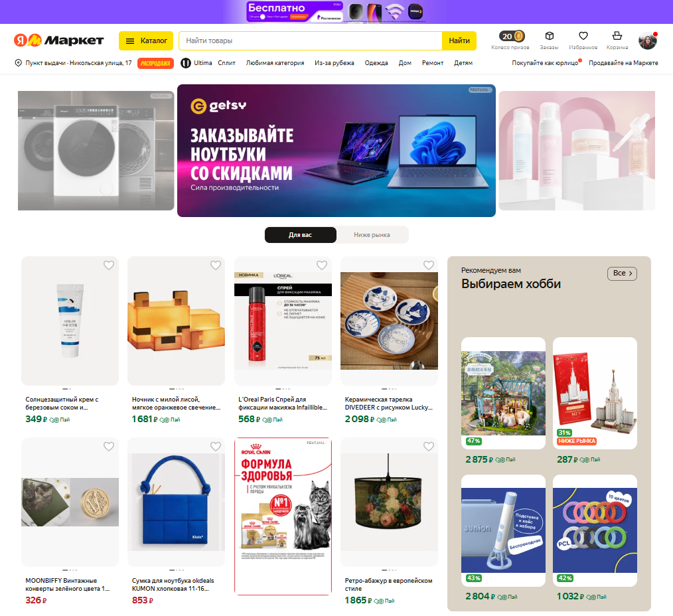Favorite the L'Oreal Paris makeup spray

(x=322, y=266)
